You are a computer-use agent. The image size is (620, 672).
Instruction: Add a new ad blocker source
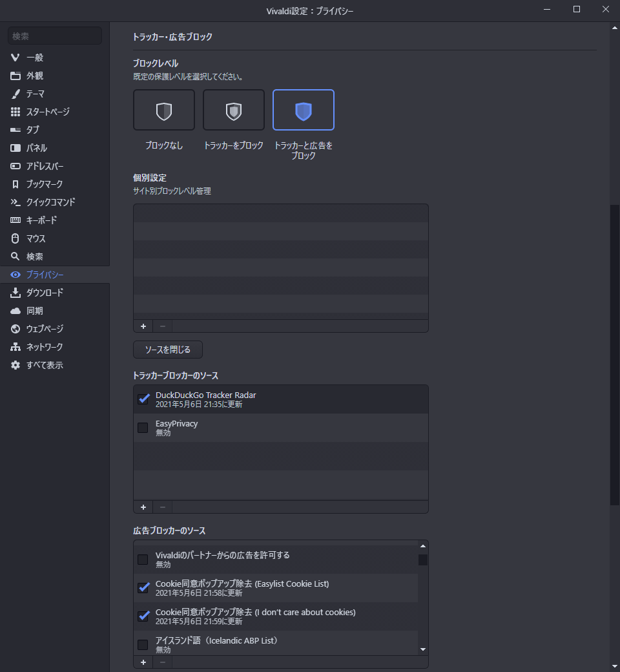(143, 662)
